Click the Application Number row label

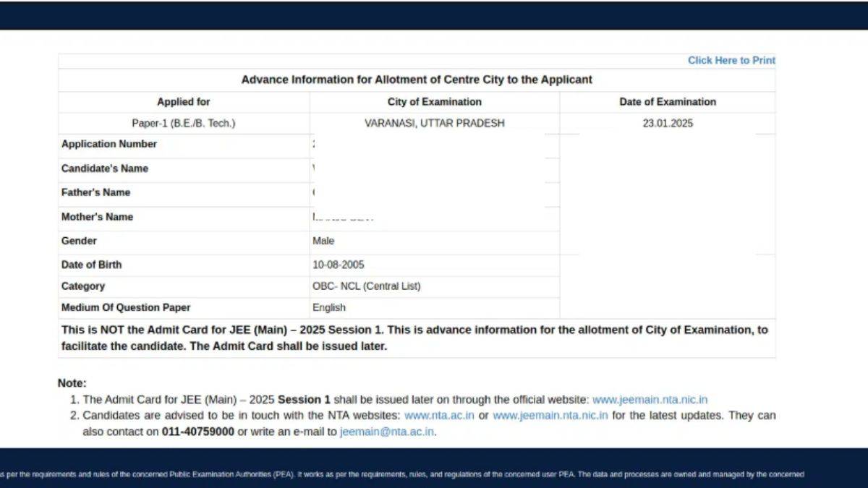(x=109, y=144)
